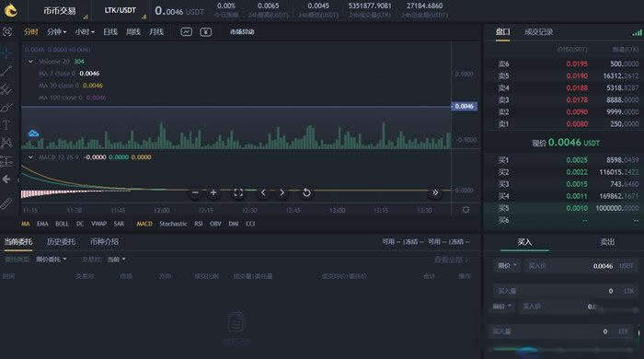Jump to latest bar double-arrow icon
Viewport: 644px width, 359px height.
pyautogui.click(x=435, y=192)
